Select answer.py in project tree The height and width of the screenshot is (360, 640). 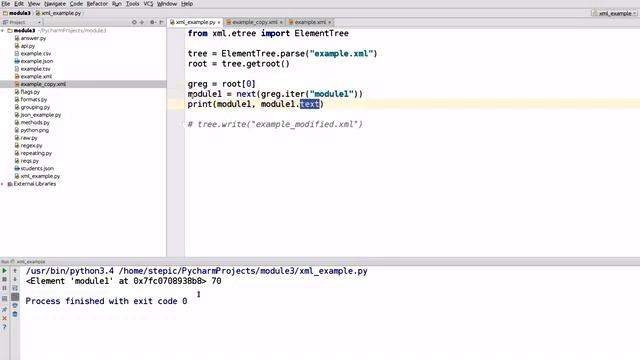tap(33, 38)
